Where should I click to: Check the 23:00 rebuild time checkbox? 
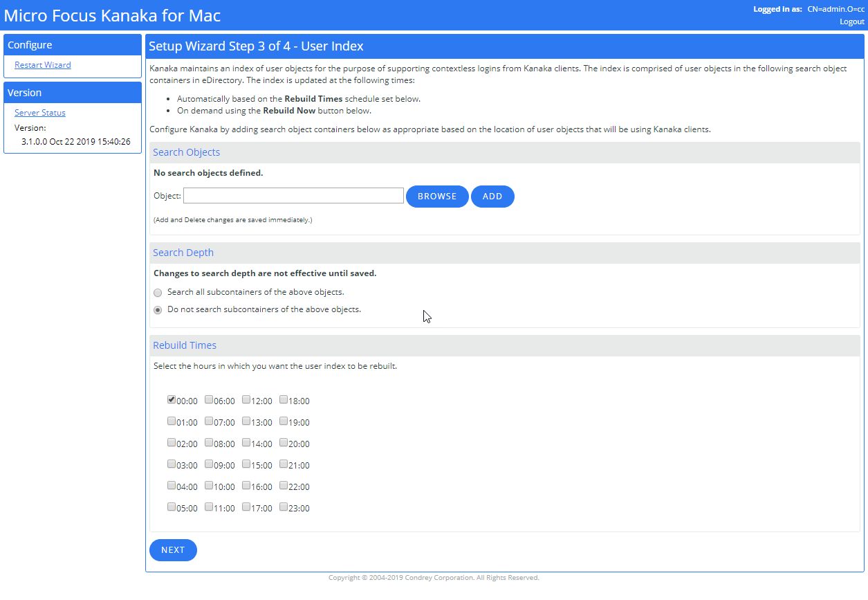coord(284,507)
